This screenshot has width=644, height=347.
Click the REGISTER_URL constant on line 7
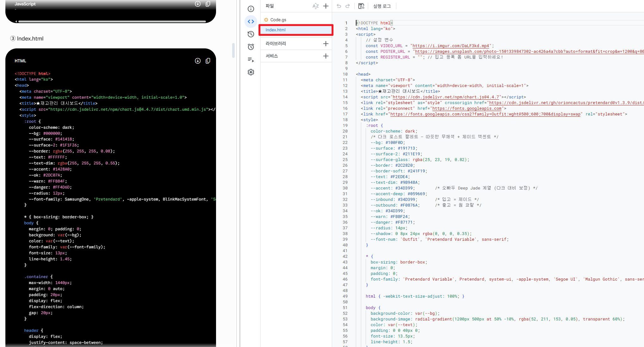pyautogui.click(x=395, y=57)
